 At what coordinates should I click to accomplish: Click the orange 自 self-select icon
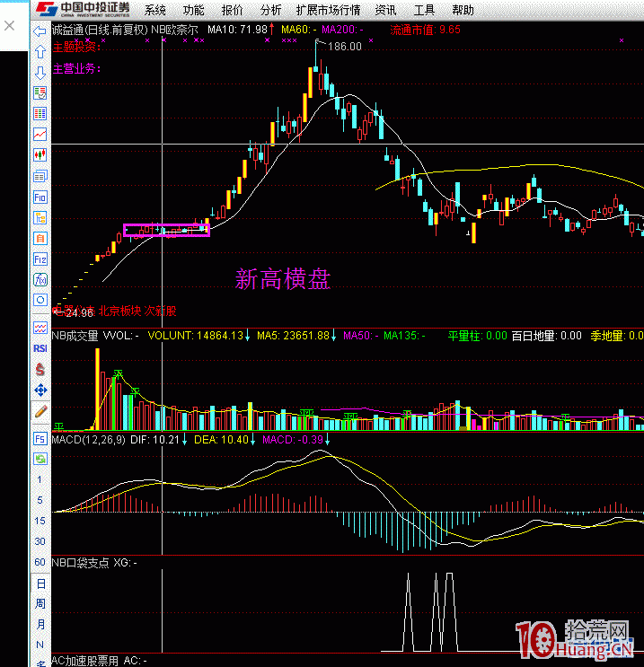pyautogui.click(x=40, y=239)
